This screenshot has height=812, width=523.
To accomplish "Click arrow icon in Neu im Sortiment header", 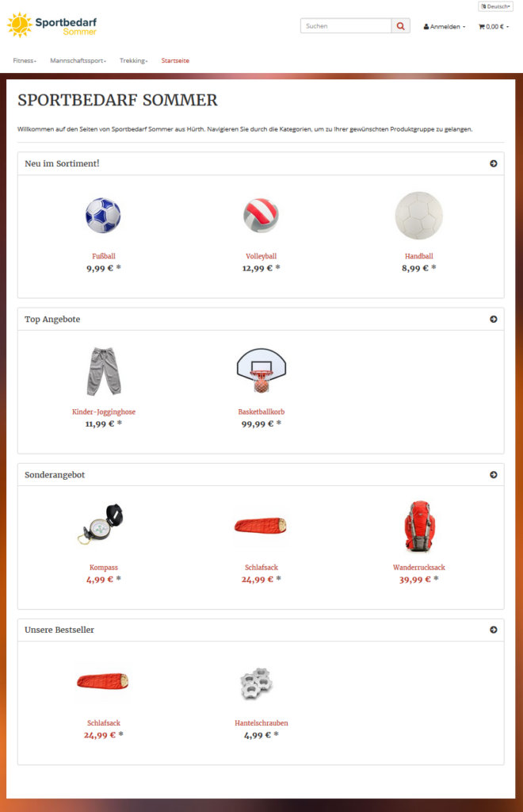I will click(x=494, y=163).
